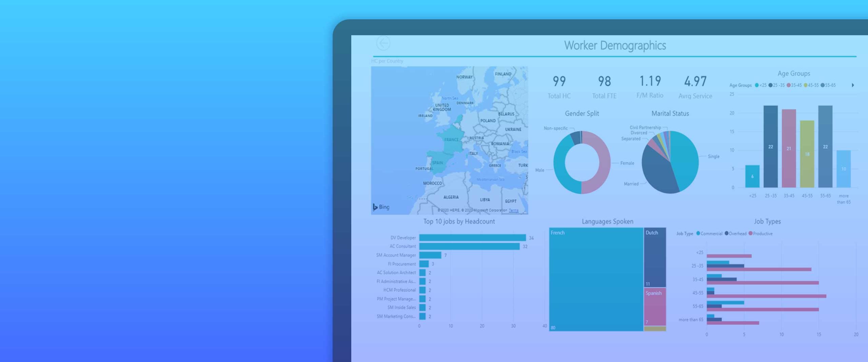The image size is (868, 362).
Task: Click the Languages Spoken chart heading
Action: (608, 221)
